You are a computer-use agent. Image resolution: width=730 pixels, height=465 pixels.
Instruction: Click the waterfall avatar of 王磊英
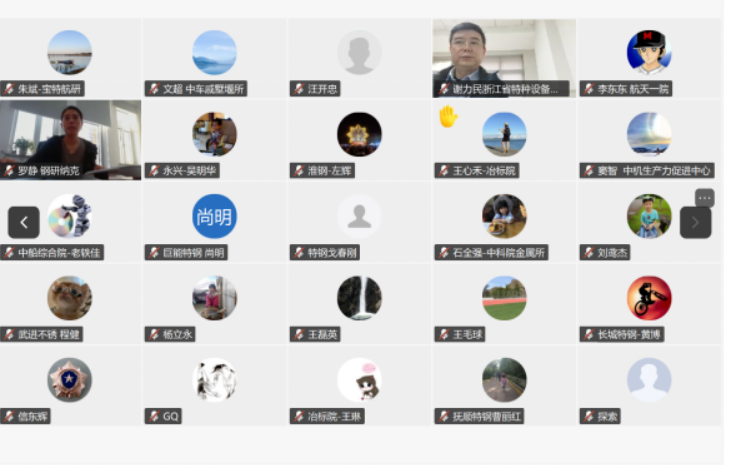pos(359,298)
